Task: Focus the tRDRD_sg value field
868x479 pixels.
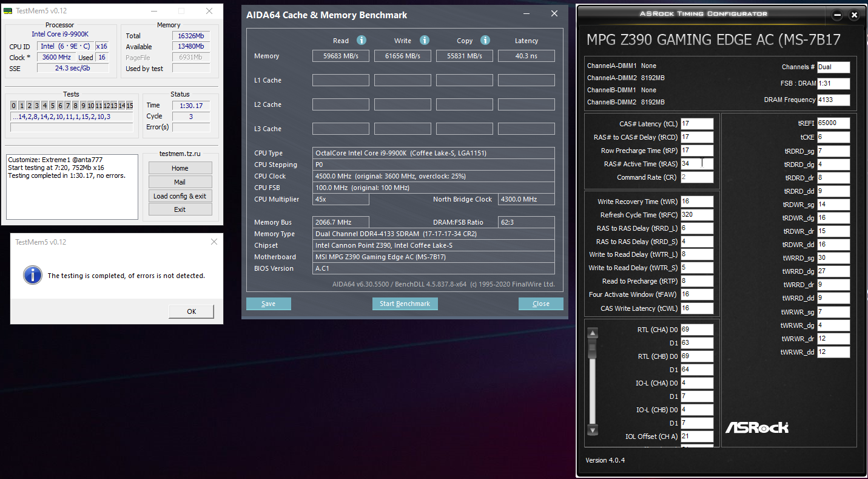Action: 833,151
